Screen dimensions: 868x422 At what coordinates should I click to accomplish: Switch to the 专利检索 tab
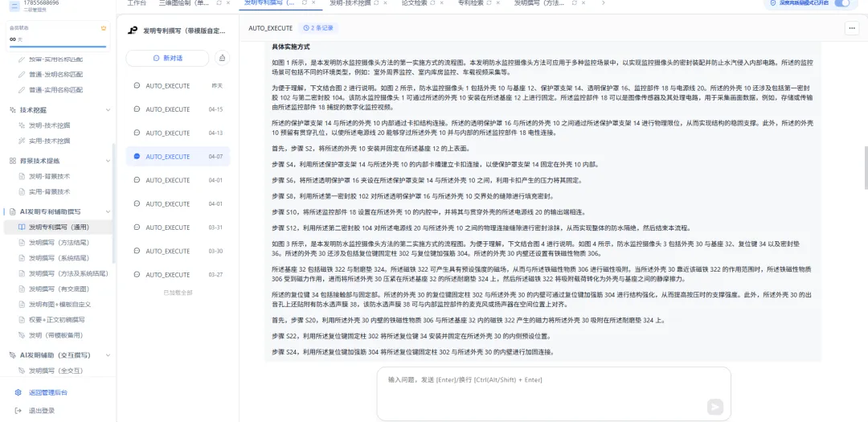[472, 2]
